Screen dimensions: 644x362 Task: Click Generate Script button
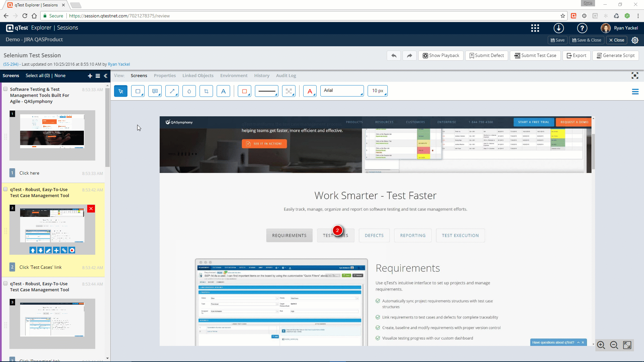pyautogui.click(x=615, y=56)
